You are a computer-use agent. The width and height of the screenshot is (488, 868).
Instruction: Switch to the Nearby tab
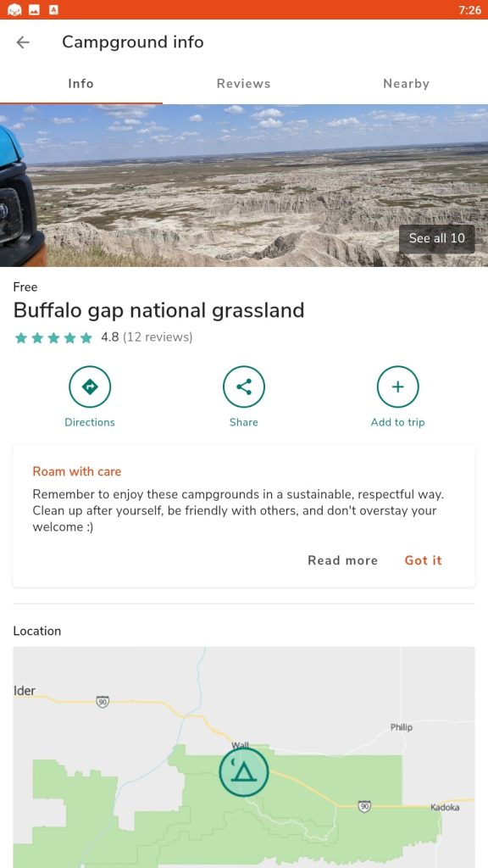[406, 84]
